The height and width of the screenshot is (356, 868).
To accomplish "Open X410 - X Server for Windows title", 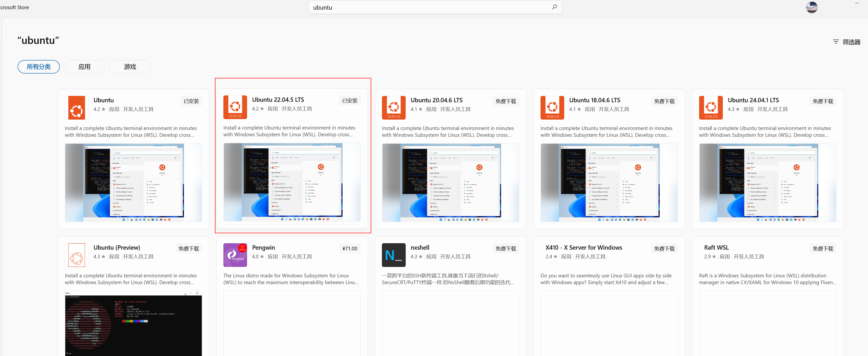I will pyautogui.click(x=583, y=248).
